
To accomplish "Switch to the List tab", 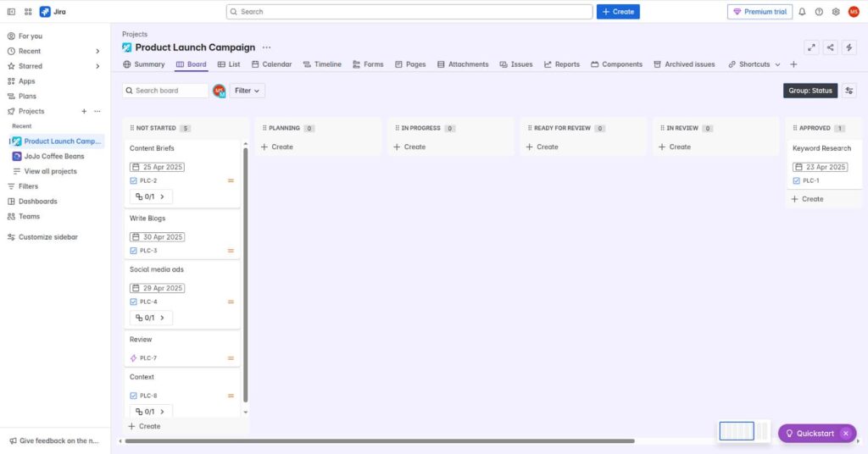I will coord(229,64).
